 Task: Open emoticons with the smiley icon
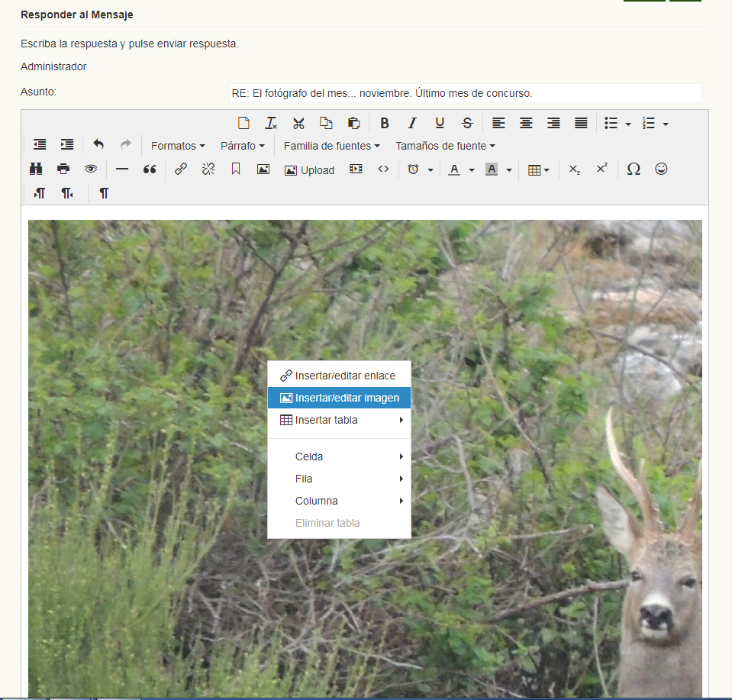tap(661, 169)
